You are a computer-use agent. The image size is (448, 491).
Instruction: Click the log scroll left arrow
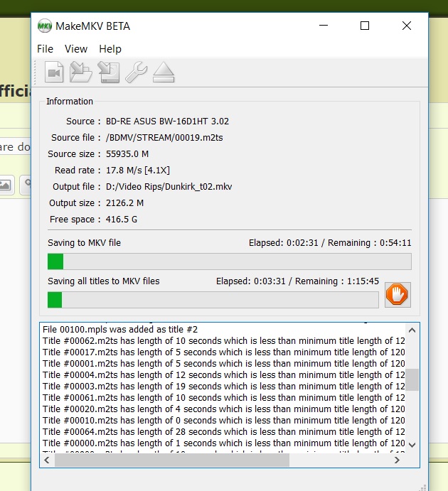pyautogui.click(x=47, y=460)
